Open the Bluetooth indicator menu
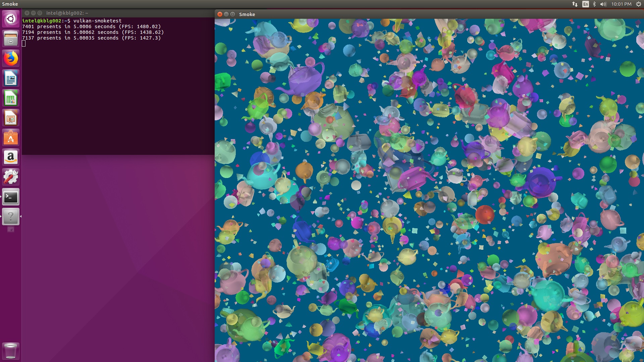644x362 pixels. click(594, 4)
